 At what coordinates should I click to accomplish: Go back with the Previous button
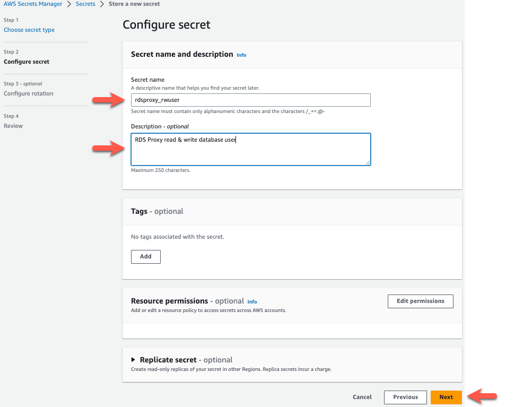point(406,397)
